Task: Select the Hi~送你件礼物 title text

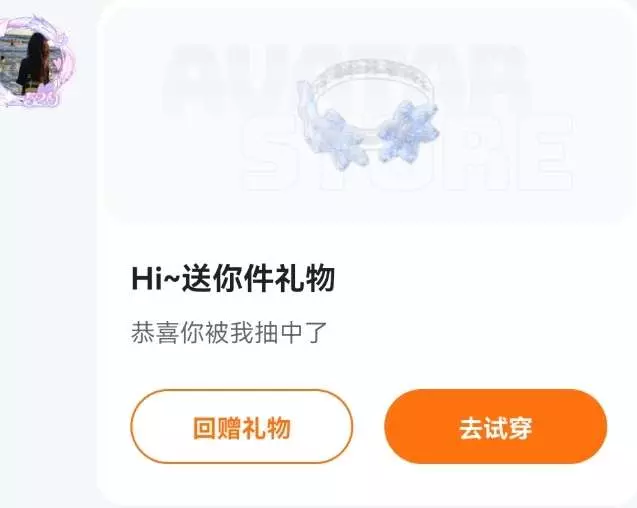Action: (x=233, y=278)
